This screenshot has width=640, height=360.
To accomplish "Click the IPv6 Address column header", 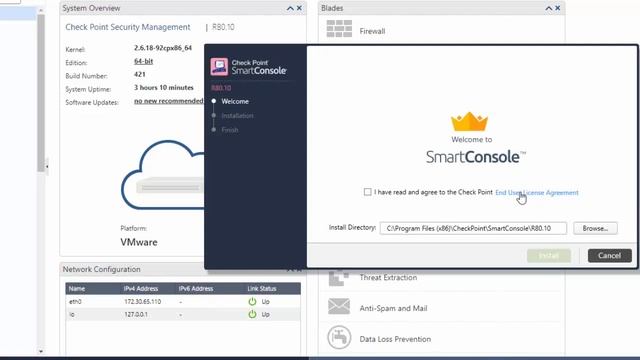I will pyautogui.click(x=196, y=289).
